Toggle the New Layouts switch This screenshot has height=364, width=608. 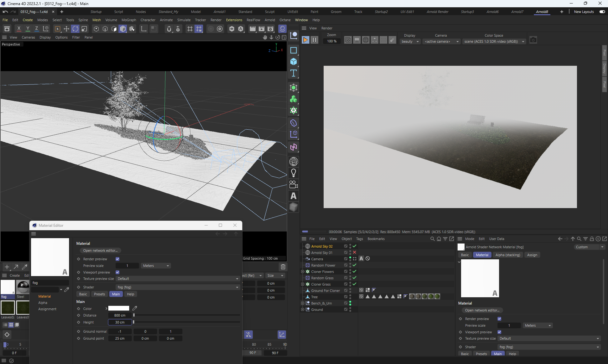point(602,12)
